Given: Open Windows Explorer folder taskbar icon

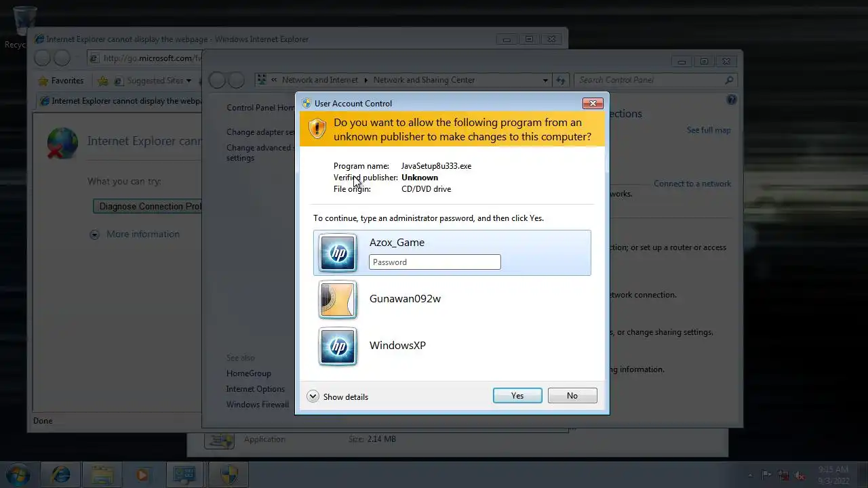Looking at the screenshot, I should pyautogui.click(x=102, y=474).
